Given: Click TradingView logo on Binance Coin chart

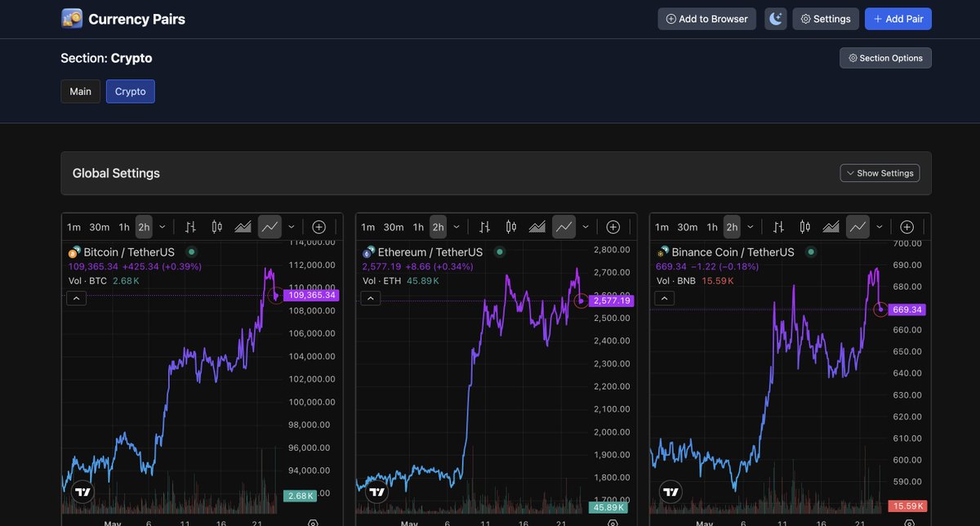Looking at the screenshot, I should point(670,492).
